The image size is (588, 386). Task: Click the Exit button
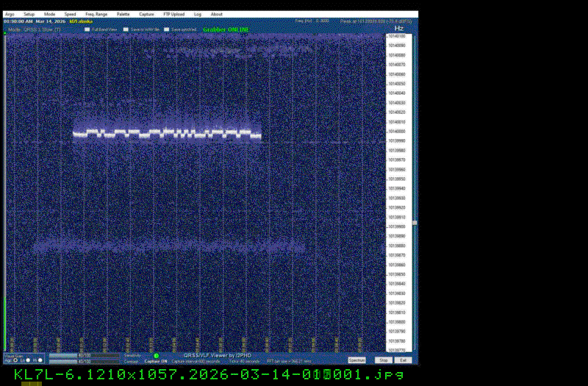[403, 360]
